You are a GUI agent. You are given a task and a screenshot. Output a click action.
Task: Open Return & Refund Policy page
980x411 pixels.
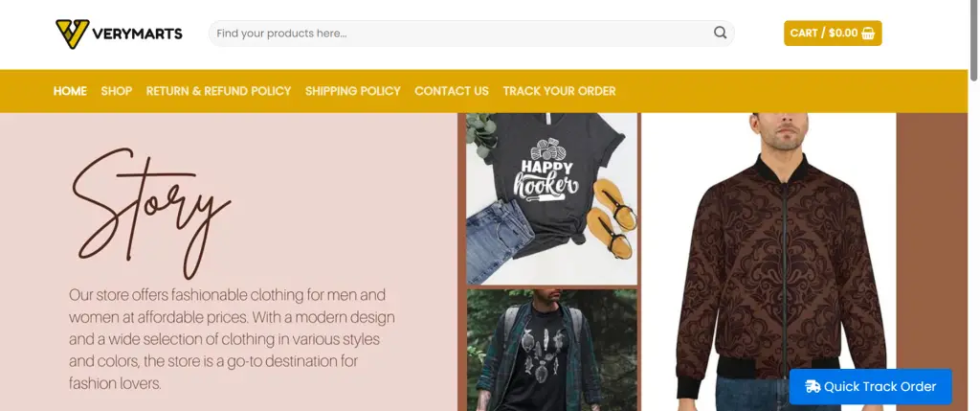pyautogui.click(x=218, y=91)
